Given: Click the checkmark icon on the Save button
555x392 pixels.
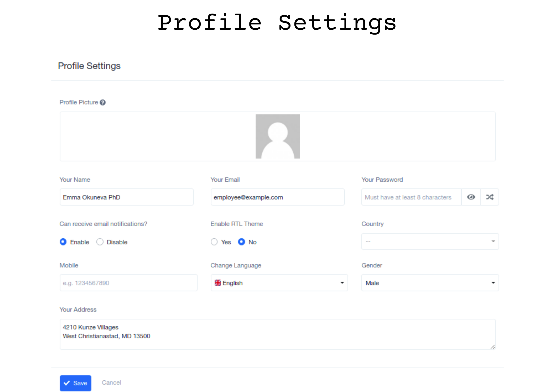Looking at the screenshot, I should pyautogui.click(x=67, y=383).
